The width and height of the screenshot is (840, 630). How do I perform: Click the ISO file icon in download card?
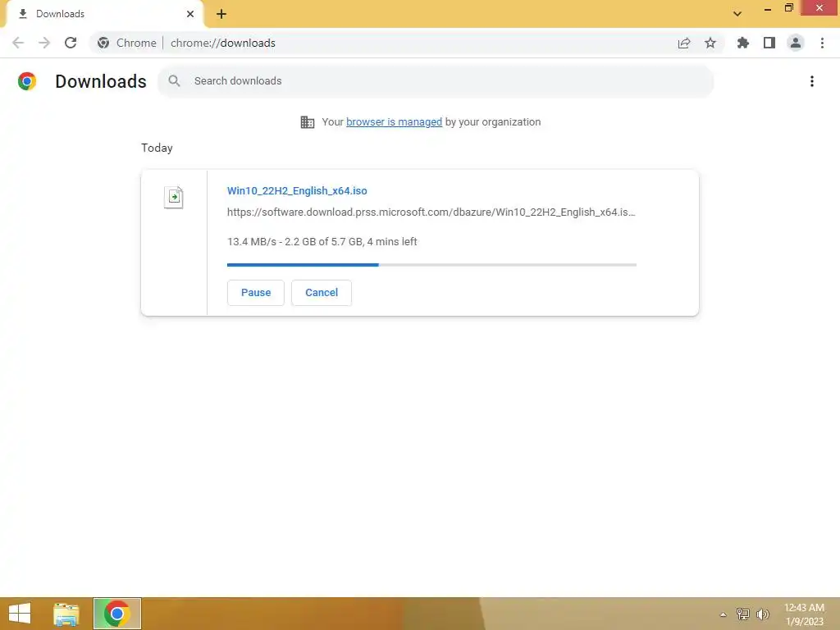pos(174,197)
